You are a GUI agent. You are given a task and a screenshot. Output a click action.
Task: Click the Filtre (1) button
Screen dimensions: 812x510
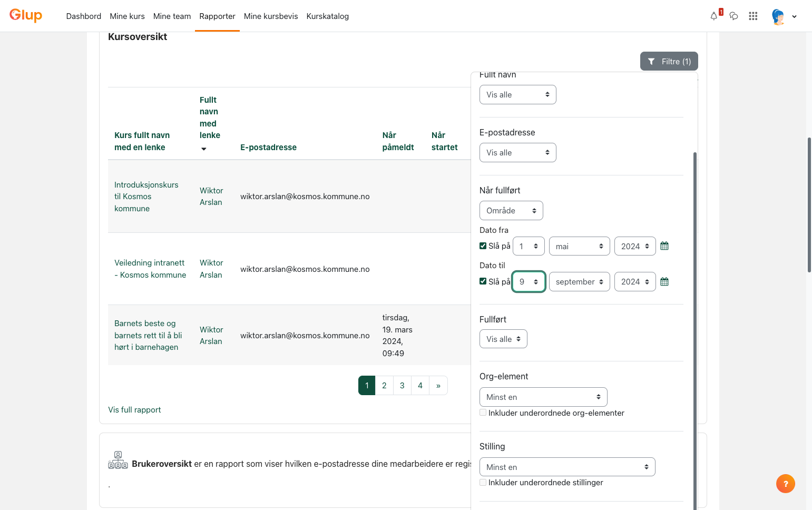click(x=669, y=61)
